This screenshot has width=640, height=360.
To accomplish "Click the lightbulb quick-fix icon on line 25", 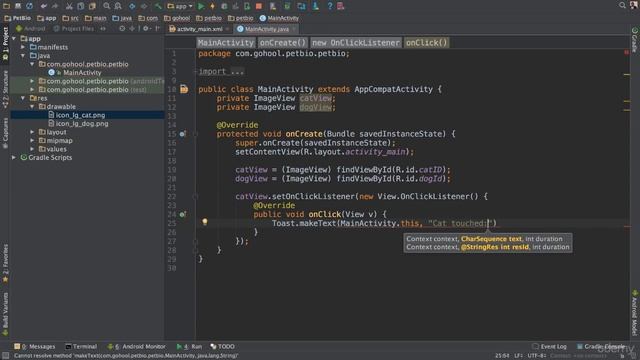I will (205, 222).
